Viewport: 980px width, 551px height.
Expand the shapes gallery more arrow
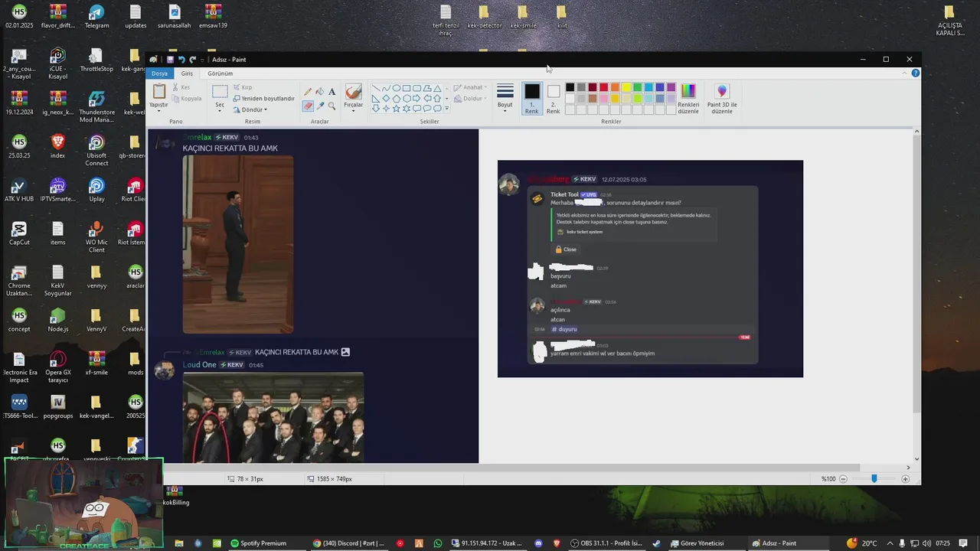click(446, 108)
